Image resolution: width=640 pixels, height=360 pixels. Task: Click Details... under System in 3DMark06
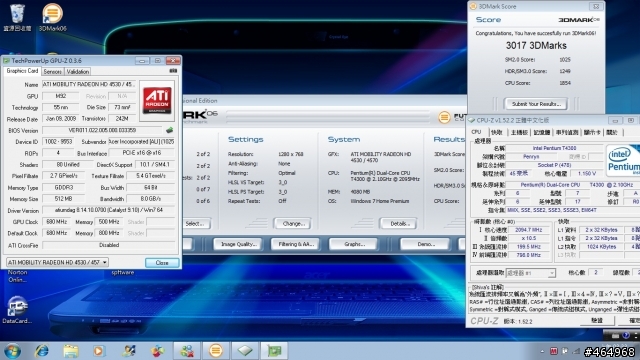pyautogui.click(x=398, y=224)
